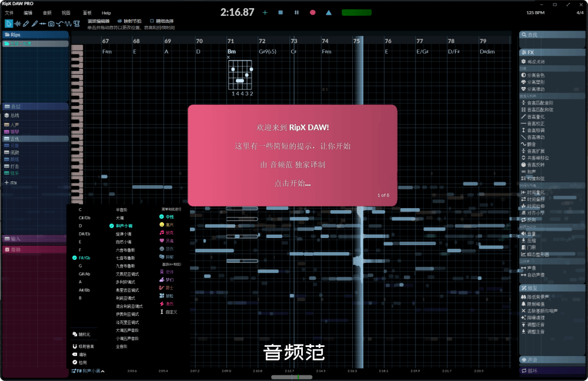Choose the 大调 major scale option
This screenshot has height=381, width=588.
(119, 218)
